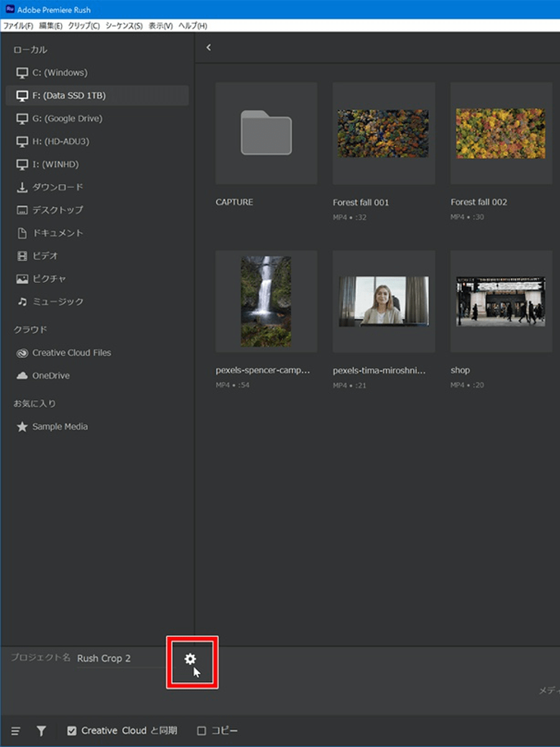The image size is (560, 747).
Task: Click the filter funnel icon
Action: [41, 731]
